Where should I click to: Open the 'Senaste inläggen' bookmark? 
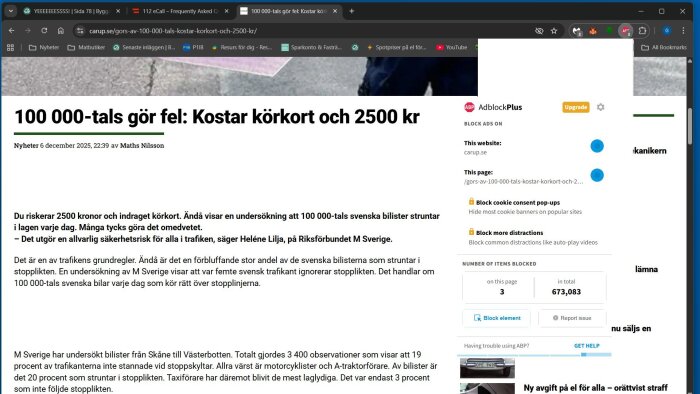(144, 47)
